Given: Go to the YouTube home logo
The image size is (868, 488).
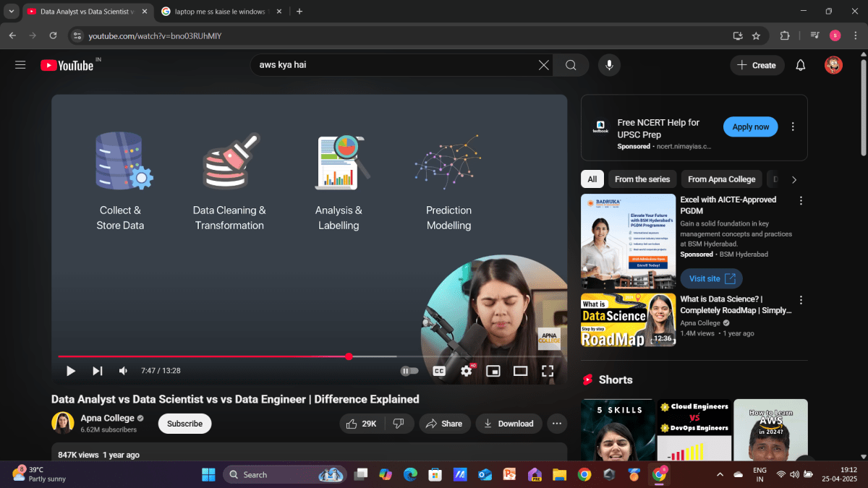Looking at the screenshot, I should point(67,65).
